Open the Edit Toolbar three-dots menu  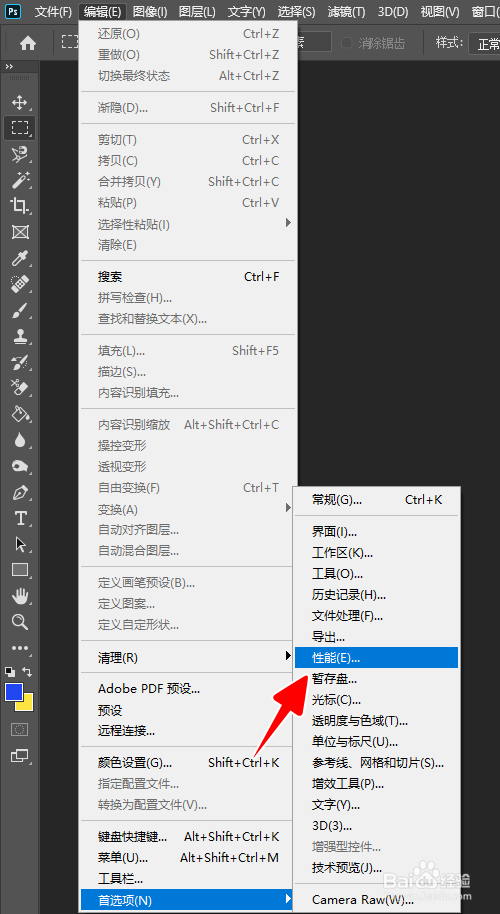point(20,648)
